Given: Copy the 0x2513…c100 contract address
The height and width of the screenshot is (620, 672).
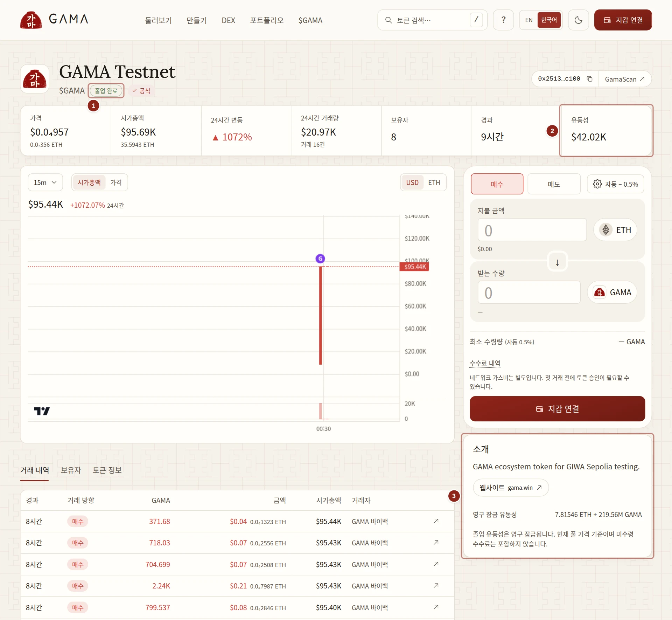Looking at the screenshot, I should (590, 79).
